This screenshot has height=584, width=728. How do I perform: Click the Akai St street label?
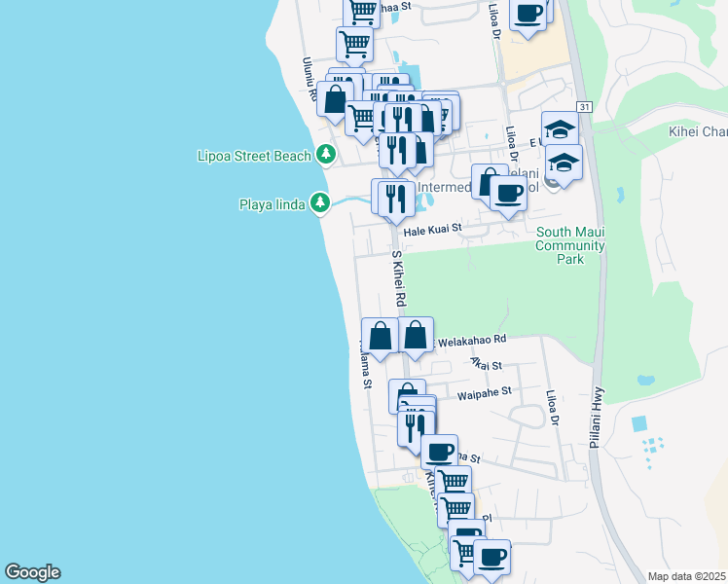tap(486, 363)
